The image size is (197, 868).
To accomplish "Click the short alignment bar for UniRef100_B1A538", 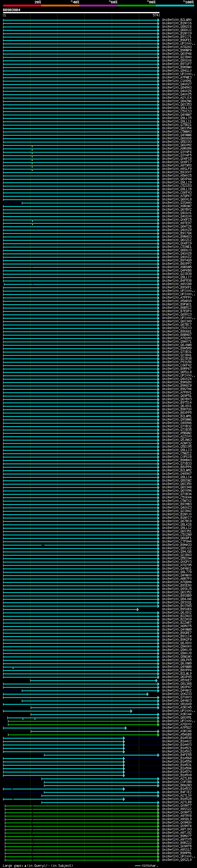I will [x=64, y=738].
